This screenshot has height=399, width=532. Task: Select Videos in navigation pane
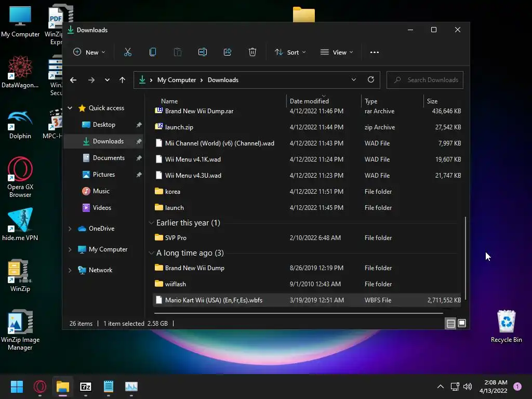tap(103, 208)
